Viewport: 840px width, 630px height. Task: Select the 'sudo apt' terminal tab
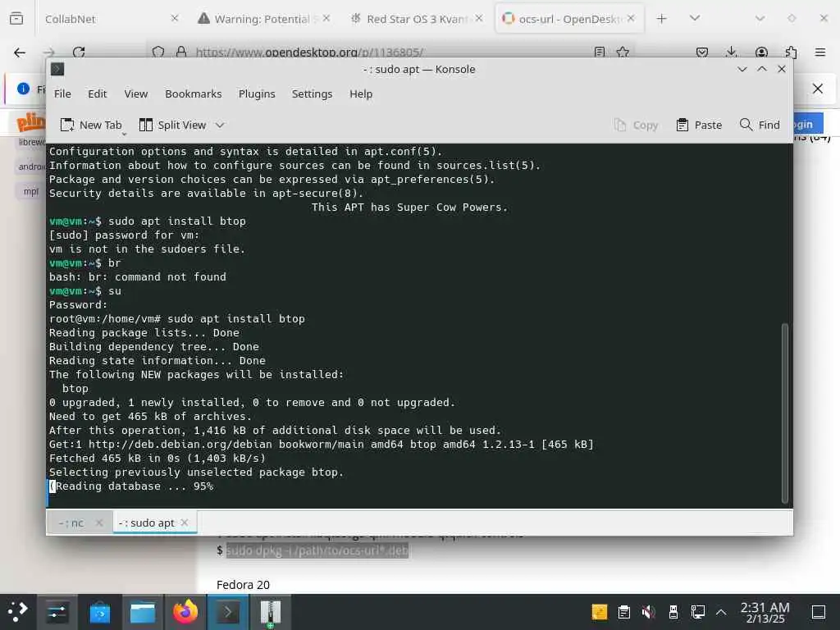[146, 523]
